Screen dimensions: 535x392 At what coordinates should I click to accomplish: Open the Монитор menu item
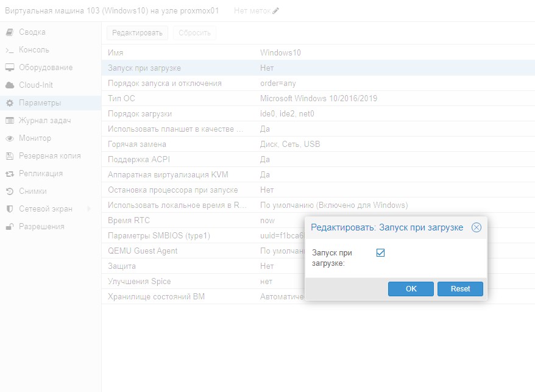click(x=35, y=138)
